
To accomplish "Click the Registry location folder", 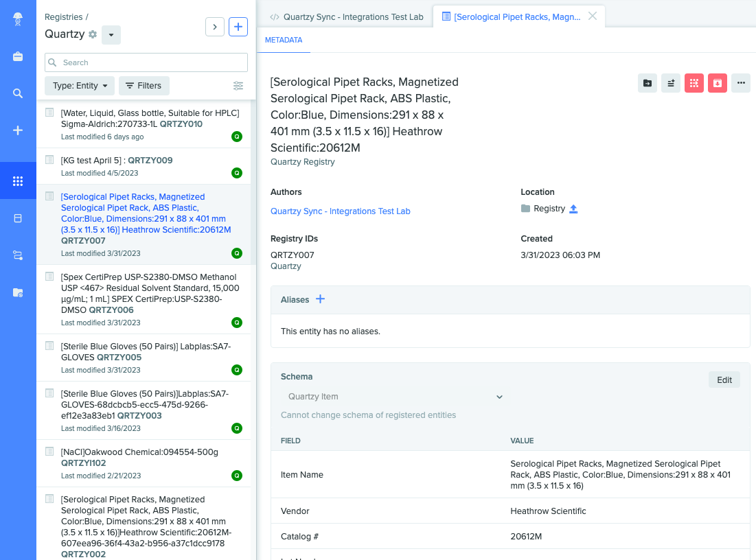I will pos(543,209).
